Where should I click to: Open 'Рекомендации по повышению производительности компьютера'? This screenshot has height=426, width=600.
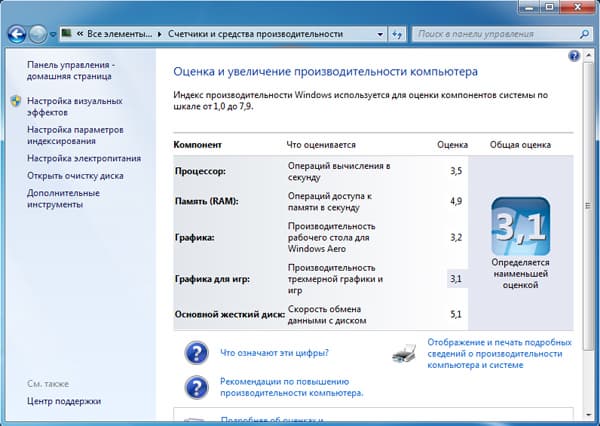[x=291, y=387]
